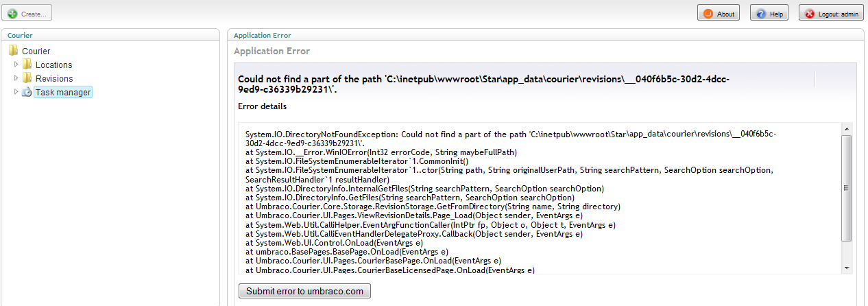Submit error to umbraco.com
This screenshot has width=868, height=306.
point(304,291)
